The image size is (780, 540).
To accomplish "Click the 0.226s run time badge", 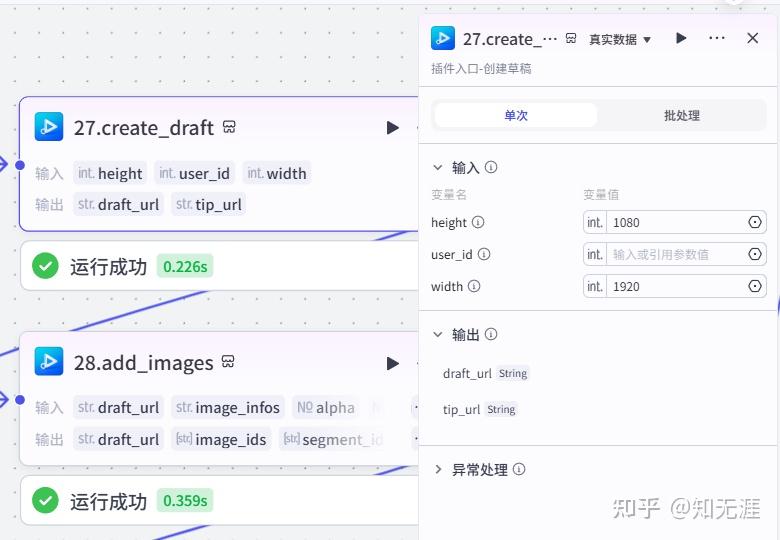I will coord(185,267).
